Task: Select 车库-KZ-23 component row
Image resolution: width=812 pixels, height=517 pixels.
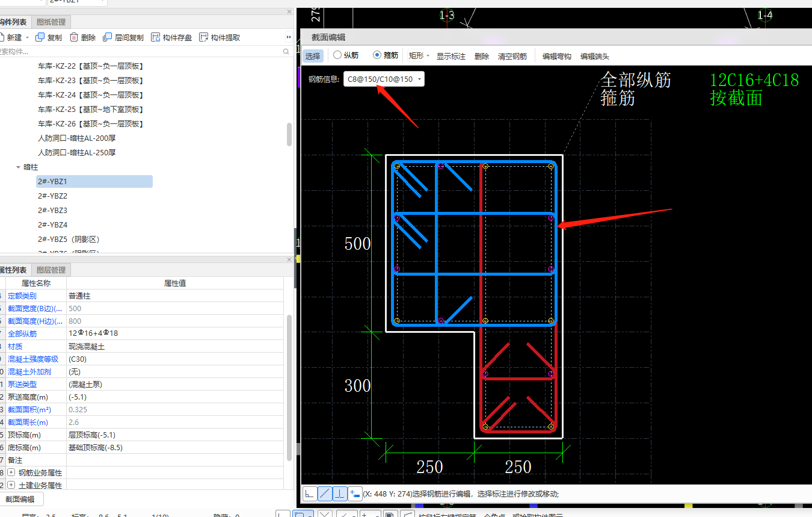Action: pos(90,80)
